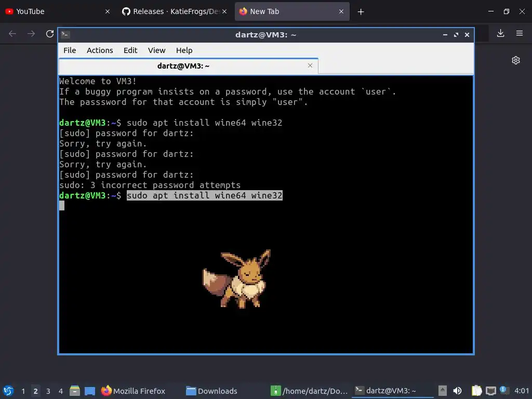Close the New Tab browser tab
The width and height of the screenshot is (532, 399).
341,11
